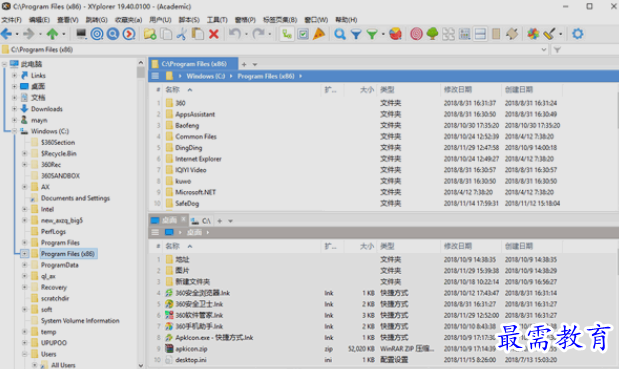Collapse the Program Files (x86) tree node
This screenshot has width=619, height=369.
pyautogui.click(x=24, y=254)
